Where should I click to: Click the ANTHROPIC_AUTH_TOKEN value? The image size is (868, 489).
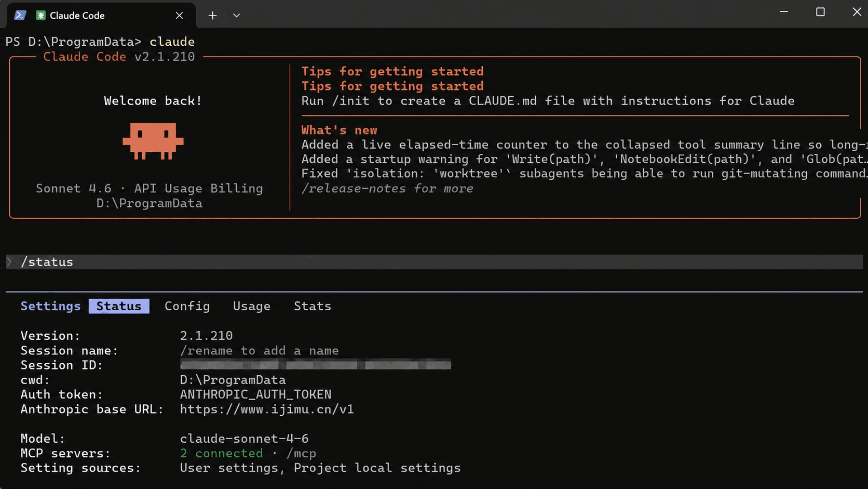[255, 394]
